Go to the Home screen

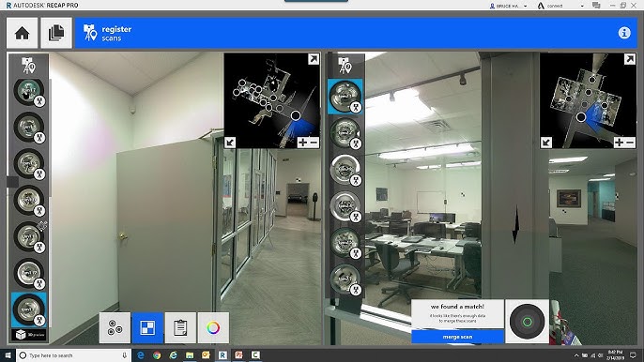[x=23, y=33]
